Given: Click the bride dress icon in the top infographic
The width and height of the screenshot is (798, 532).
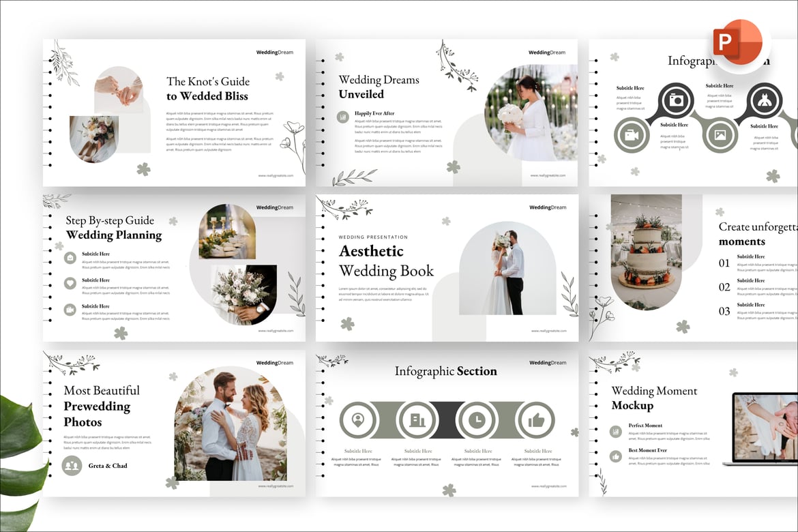Looking at the screenshot, I should 764,100.
